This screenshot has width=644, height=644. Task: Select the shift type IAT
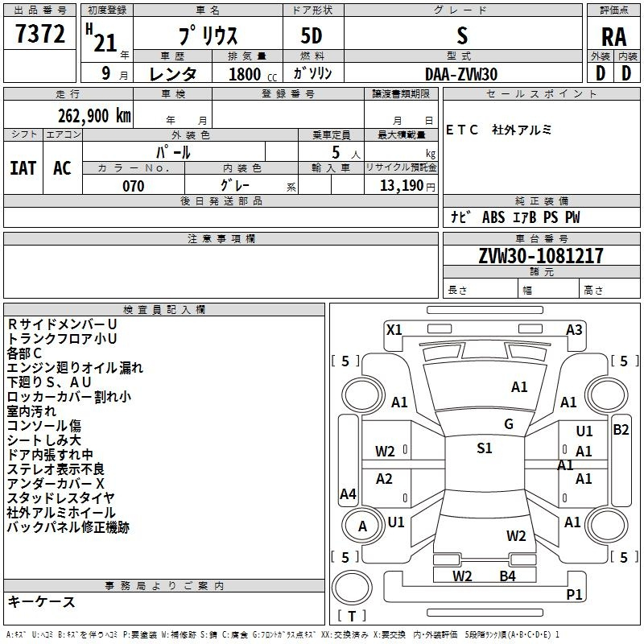tap(23, 168)
